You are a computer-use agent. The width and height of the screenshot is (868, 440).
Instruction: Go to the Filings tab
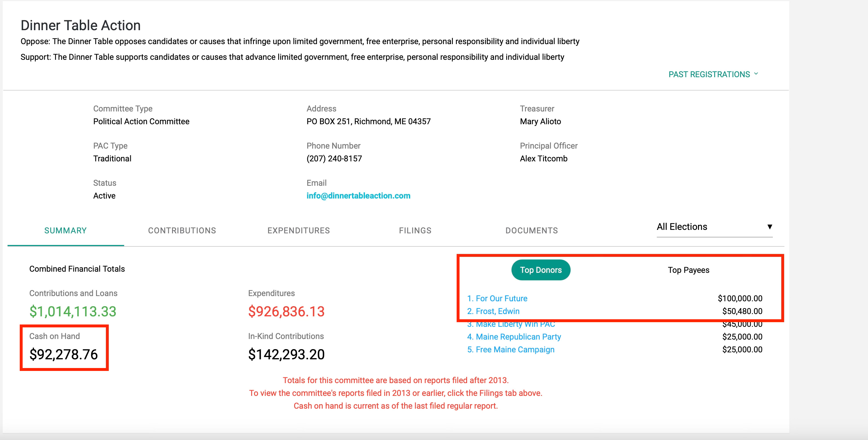coord(415,231)
